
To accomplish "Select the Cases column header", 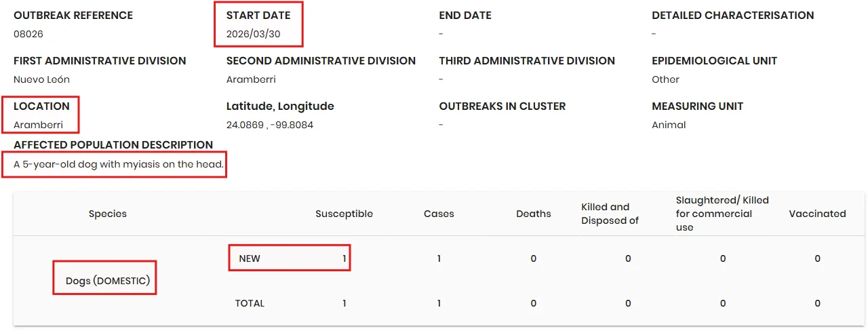I will [x=439, y=214].
